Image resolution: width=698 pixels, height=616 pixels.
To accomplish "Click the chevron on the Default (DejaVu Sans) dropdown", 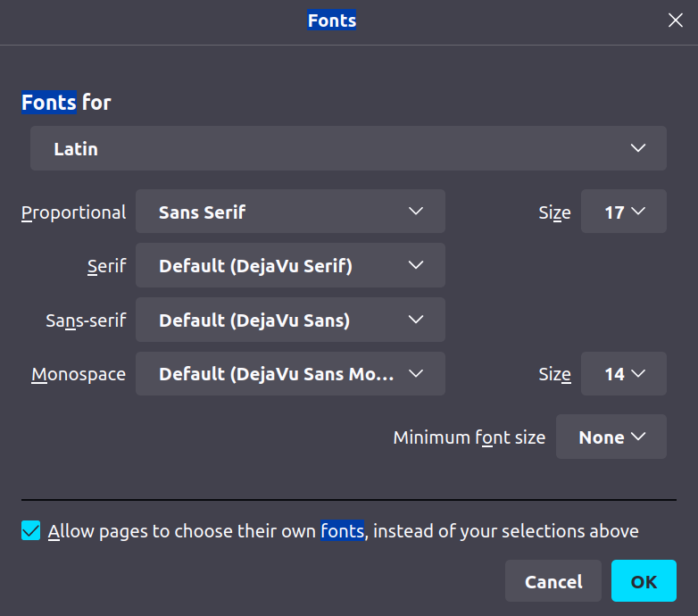I will (415, 319).
